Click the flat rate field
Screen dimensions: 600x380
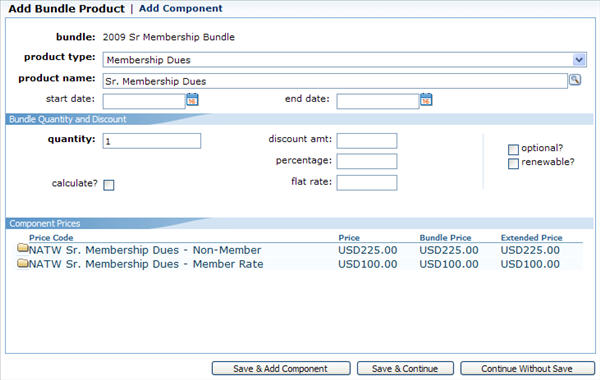367,183
